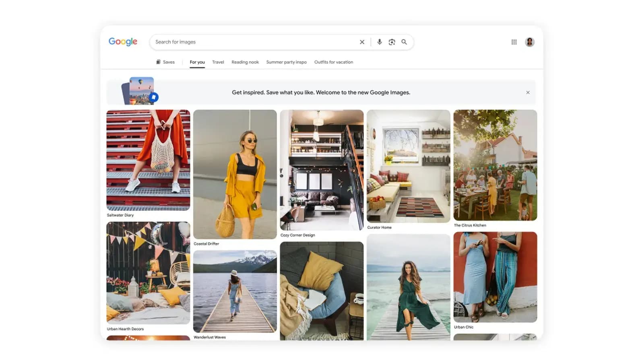Dismiss the welcome banner
Image resolution: width=644 pixels, height=362 pixels.
[528, 93]
